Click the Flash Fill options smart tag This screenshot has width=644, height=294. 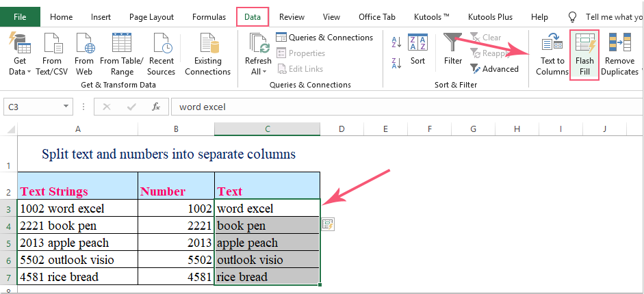click(x=327, y=224)
